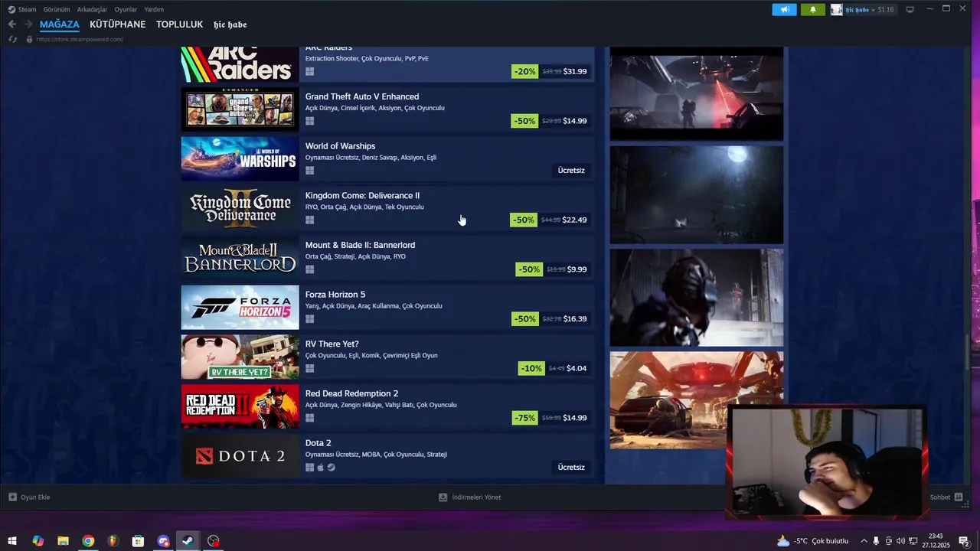
Task: Open the Windows notification center
Action: click(x=964, y=541)
